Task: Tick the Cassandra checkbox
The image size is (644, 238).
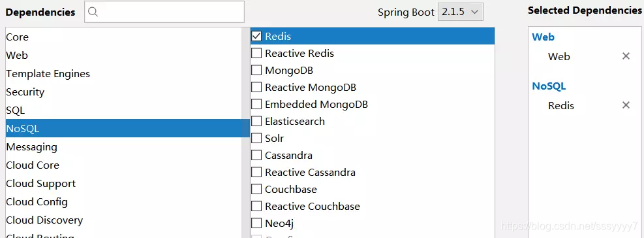Action: click(x=256, y=155)
